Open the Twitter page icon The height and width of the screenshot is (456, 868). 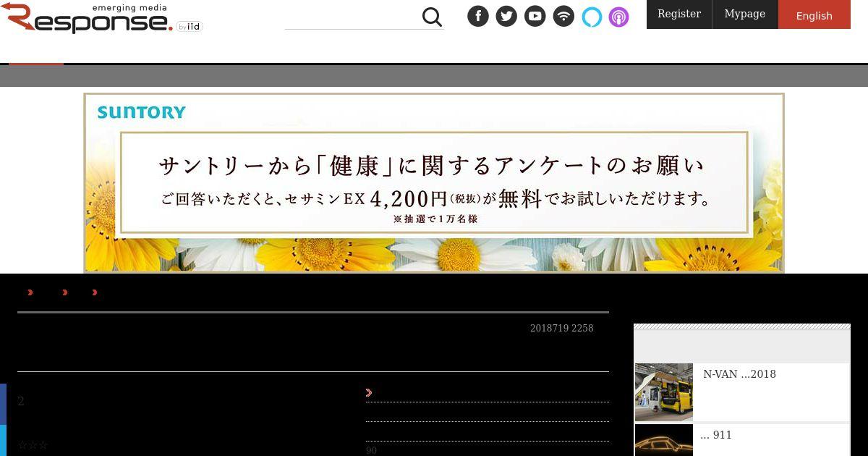point(506,16)
